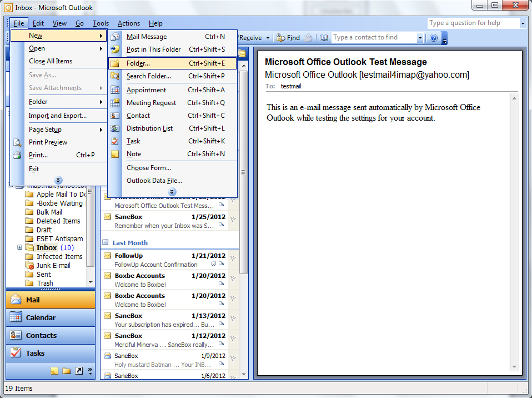The image size is (532, 398).
Task: Toggle flag on SaneBox 1/12/2012 message
Action: [x=233, y=339]
